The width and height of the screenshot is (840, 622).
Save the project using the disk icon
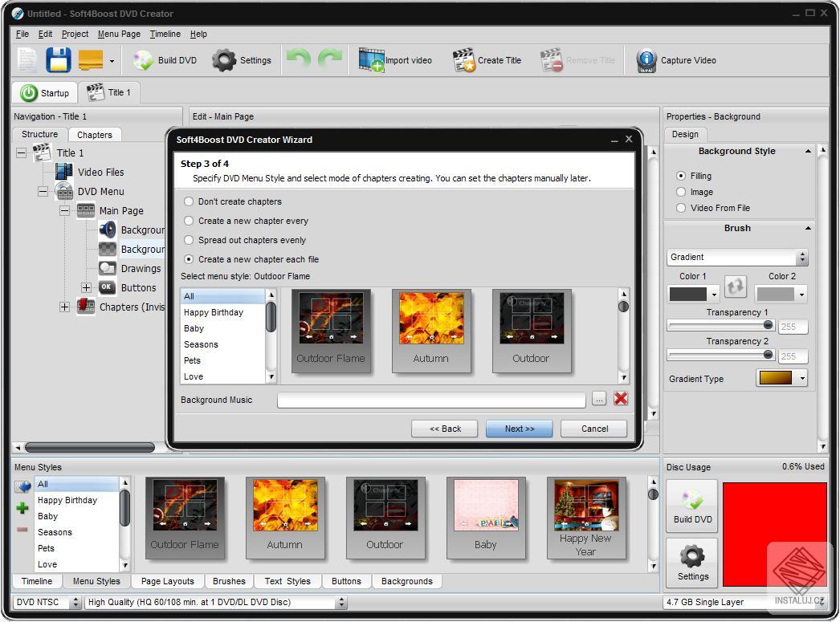[58, 59]
